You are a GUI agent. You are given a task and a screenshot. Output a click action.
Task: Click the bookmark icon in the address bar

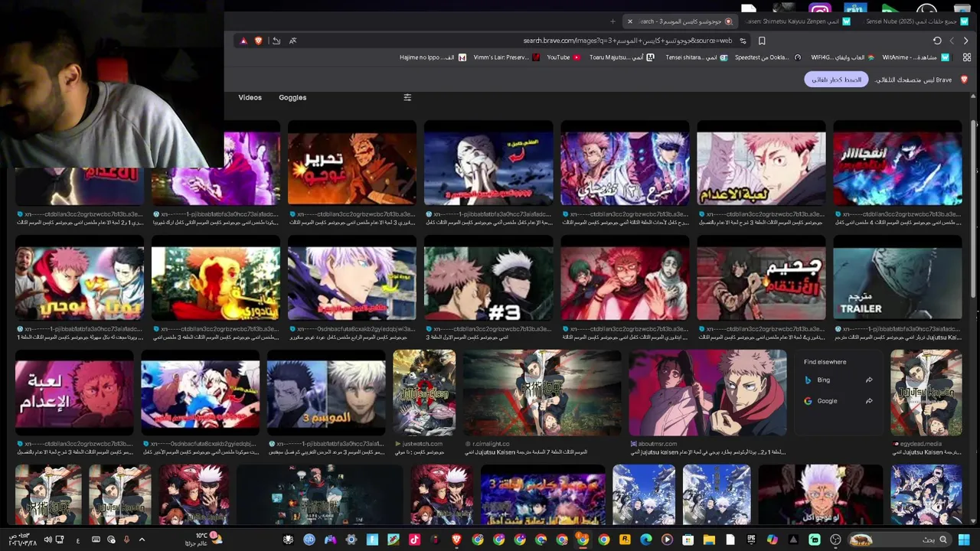[762, 41]
